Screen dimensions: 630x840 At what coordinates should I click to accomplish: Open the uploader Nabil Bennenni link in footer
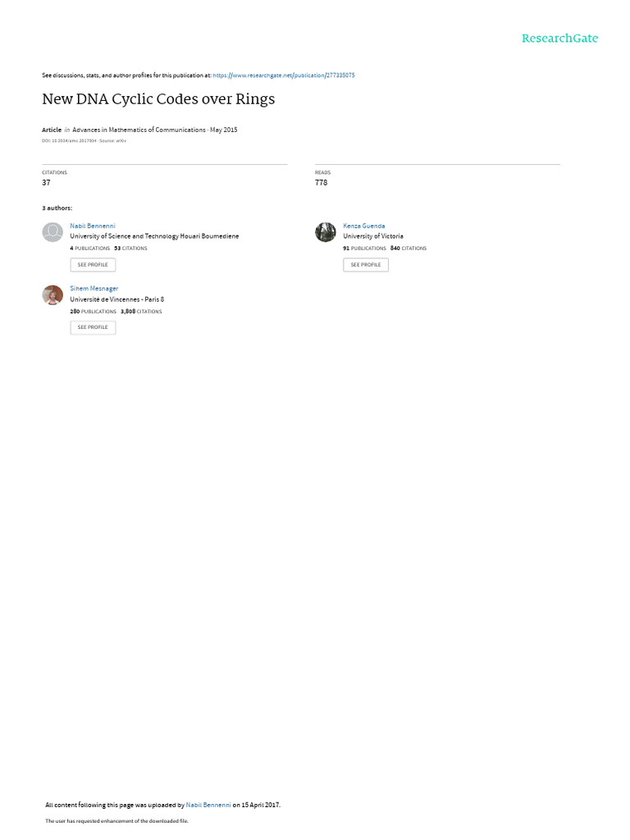click(x=208, y=805)
